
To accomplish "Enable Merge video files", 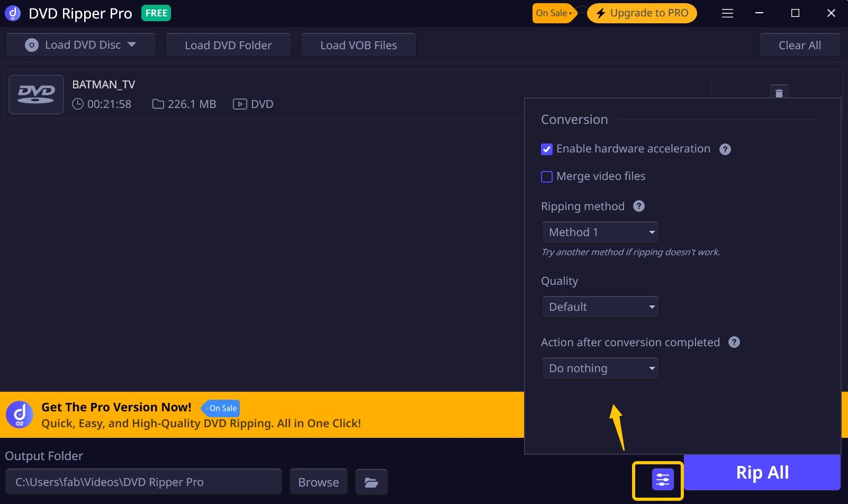I will (547, 176).
